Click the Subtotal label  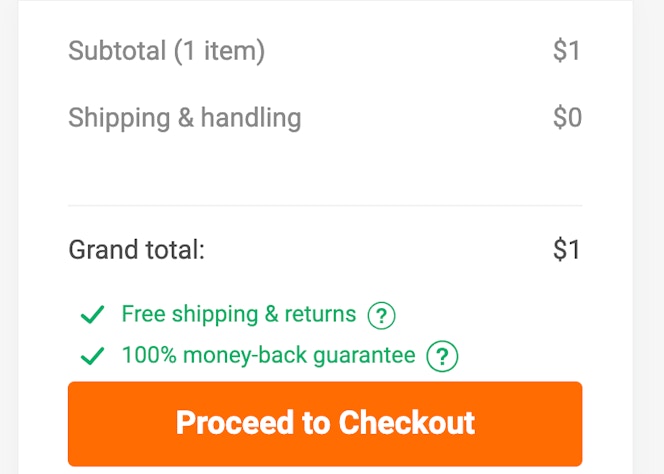(117, 51)
